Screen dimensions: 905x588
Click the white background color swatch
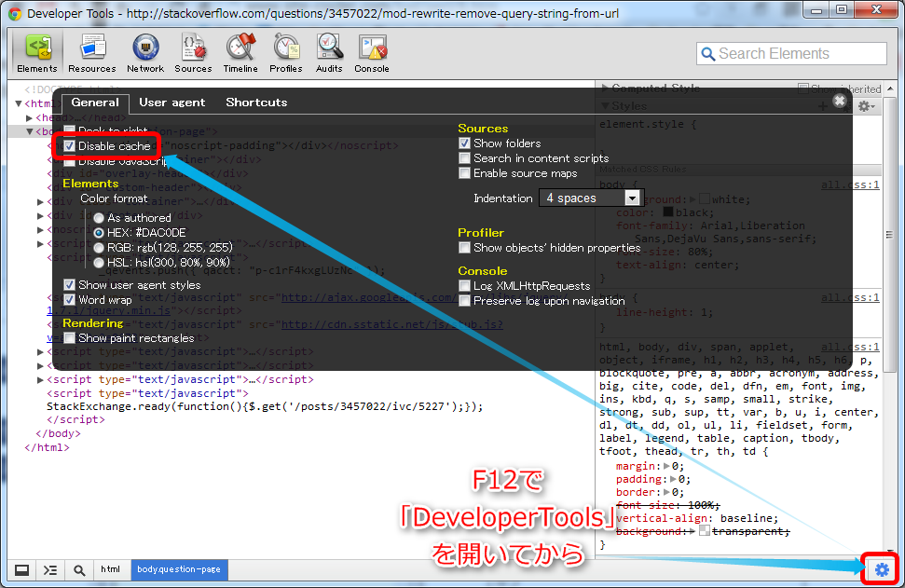pos(704,199)
